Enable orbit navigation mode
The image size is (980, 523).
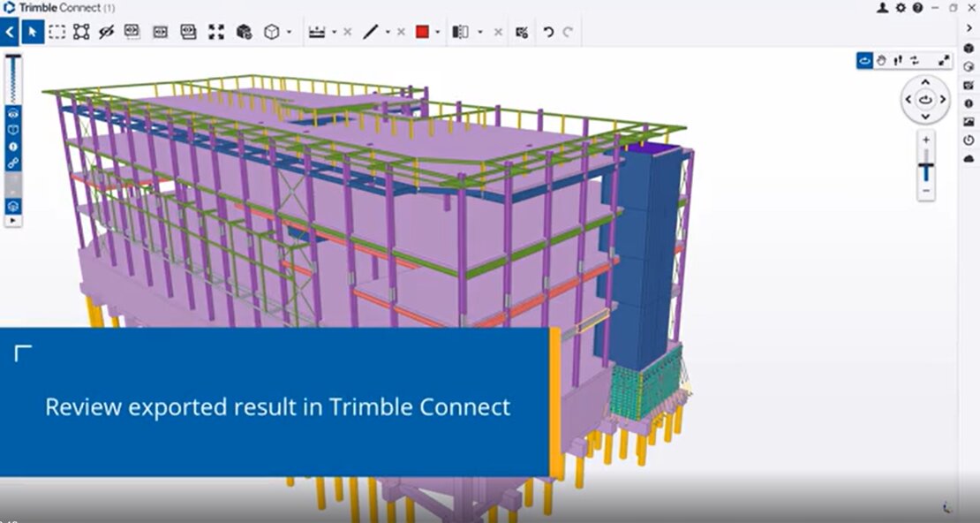(x=865, y=61)
